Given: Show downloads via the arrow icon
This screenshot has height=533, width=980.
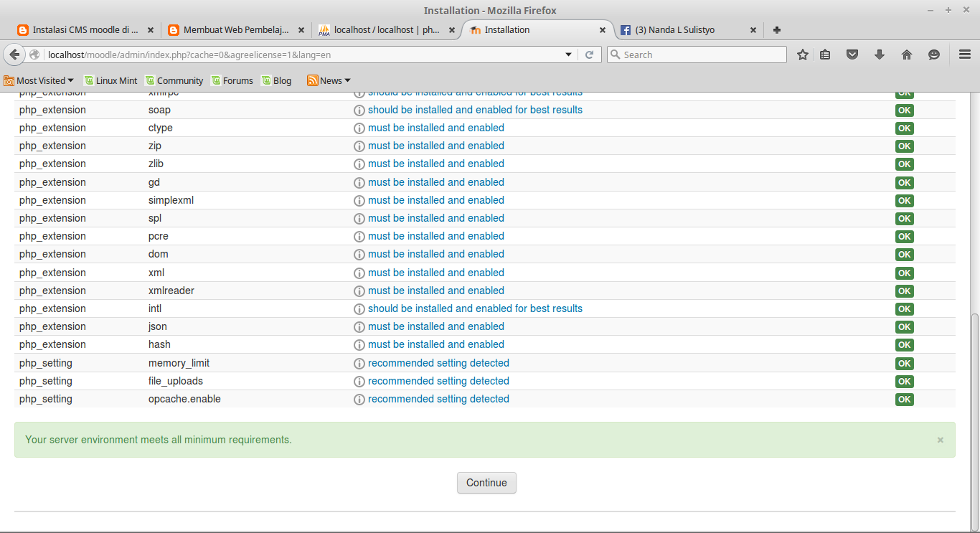Looking at the screenshot, I should [x=880, y=54].
